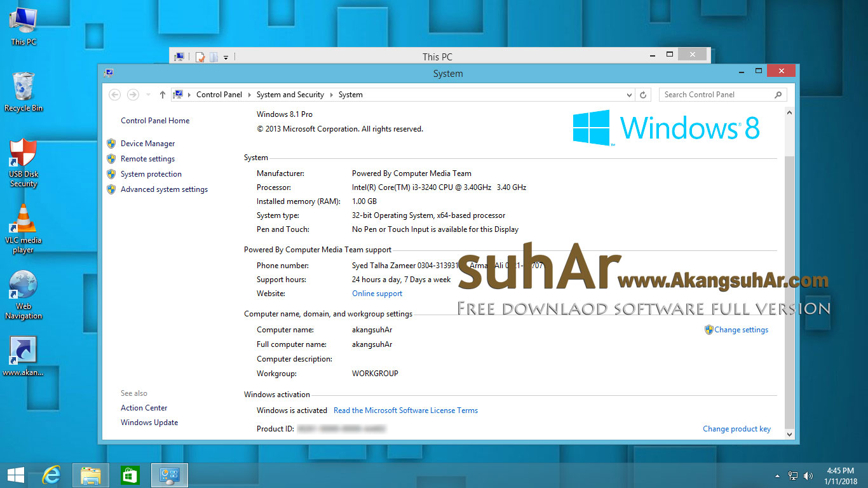Open File Explorer from taskbar
This screenshot has width=868, height=488.
[x=91, y=475]
